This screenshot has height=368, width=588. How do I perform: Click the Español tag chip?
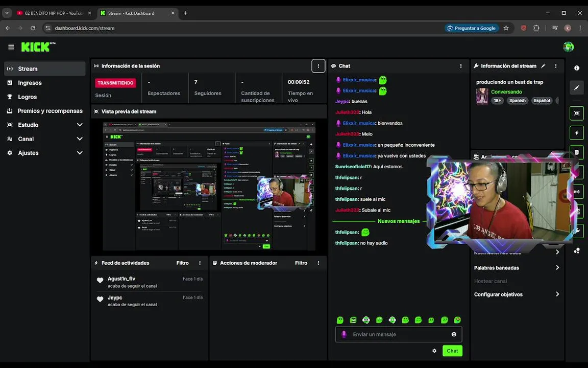[x=542, y=100]
